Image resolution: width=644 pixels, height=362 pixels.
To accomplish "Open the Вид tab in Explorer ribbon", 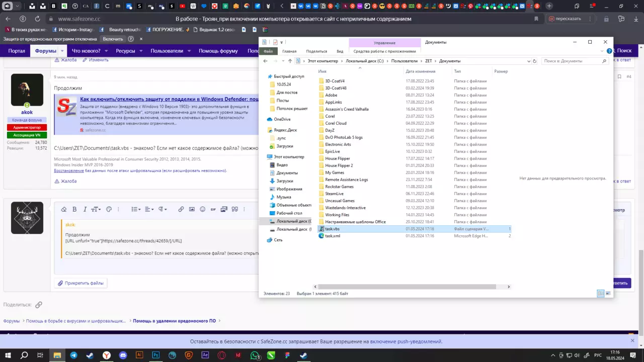I will [340, 51].
